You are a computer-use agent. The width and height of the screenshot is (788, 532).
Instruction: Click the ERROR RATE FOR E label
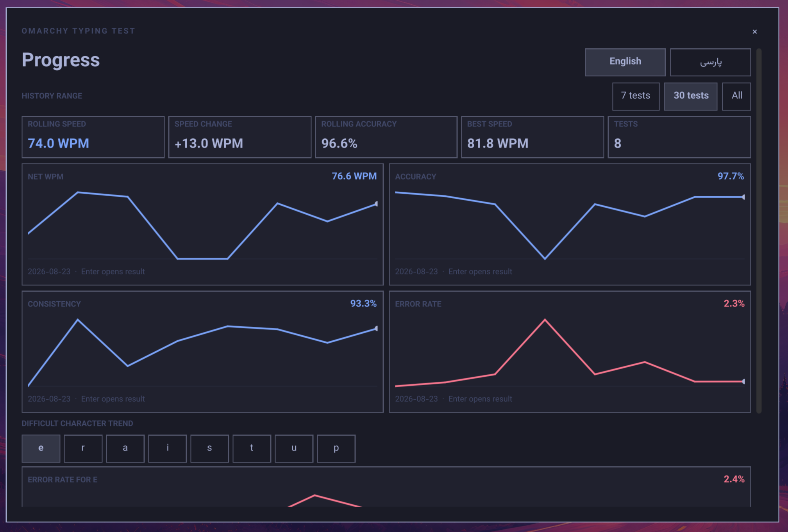63,480
